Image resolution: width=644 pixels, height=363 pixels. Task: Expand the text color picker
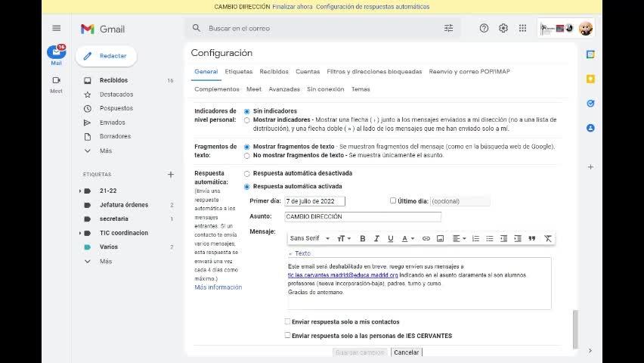click(x=407, y=238)
